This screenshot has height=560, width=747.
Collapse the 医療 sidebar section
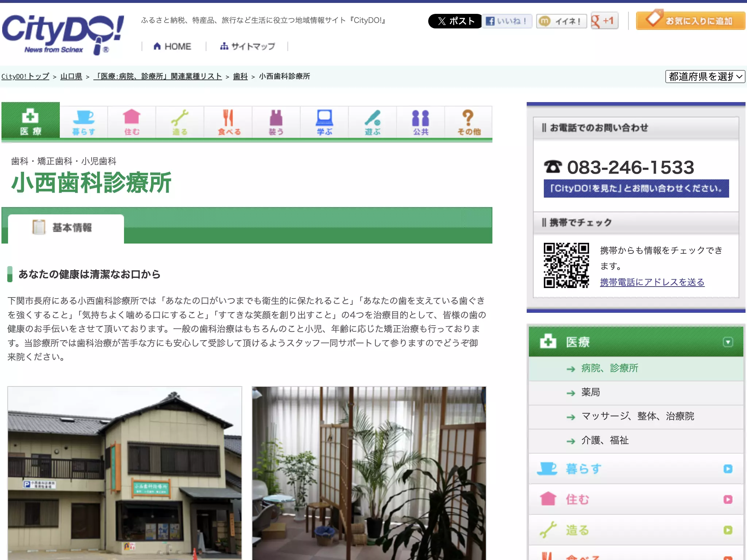click(728, 342)
